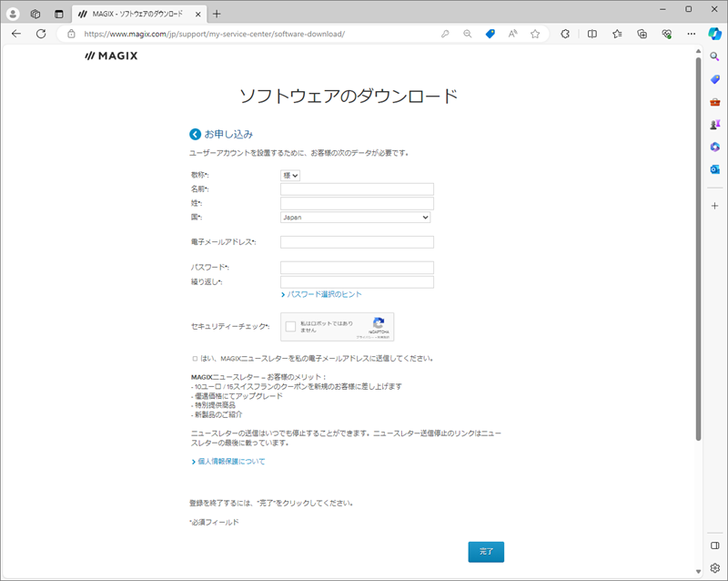Open the Favorites list icon
This screenshot has width=728, height=581.
point(617,34)
